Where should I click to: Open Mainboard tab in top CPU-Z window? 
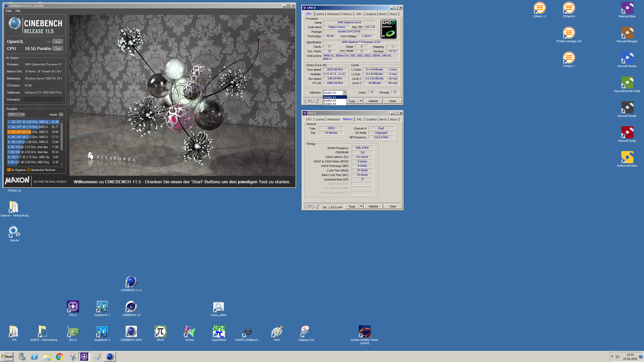[333, 14]
